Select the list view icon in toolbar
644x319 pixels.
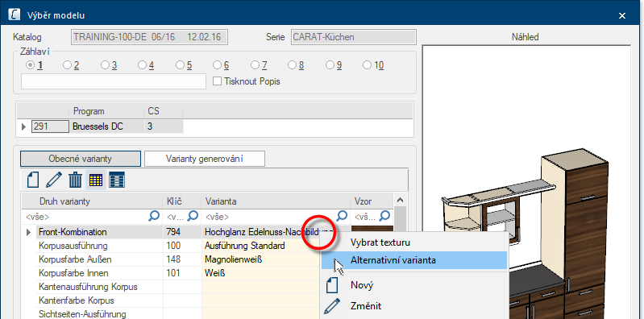[x=117, y=180]
